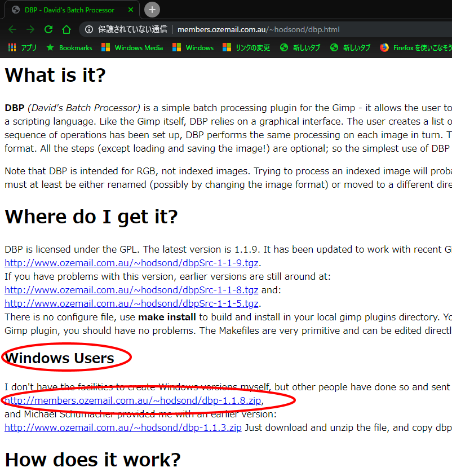
Task: Click the 'How does it work?' heading
Action: tap(93, 460)
